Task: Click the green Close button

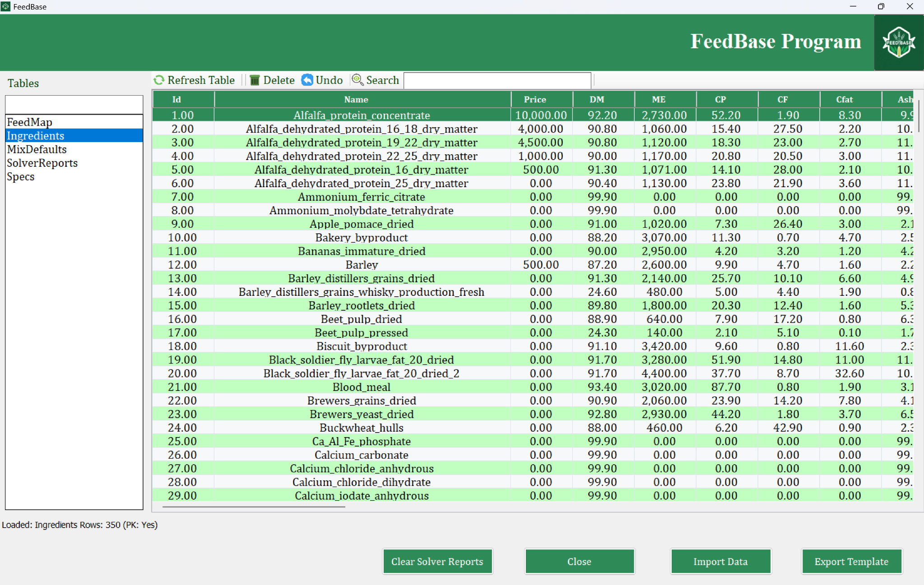Action: click(x=579, y=562)
